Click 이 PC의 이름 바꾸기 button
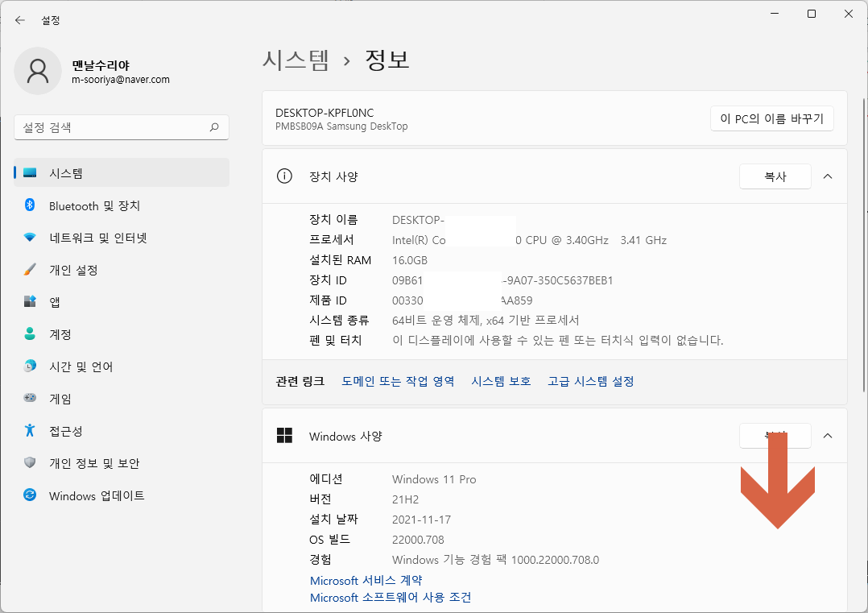 [x=771, y=118]
